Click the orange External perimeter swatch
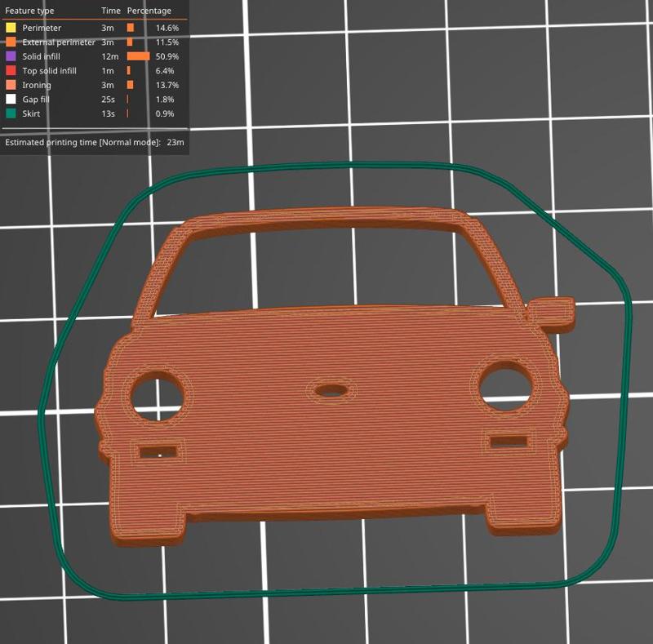 click(x=9, y=41)
